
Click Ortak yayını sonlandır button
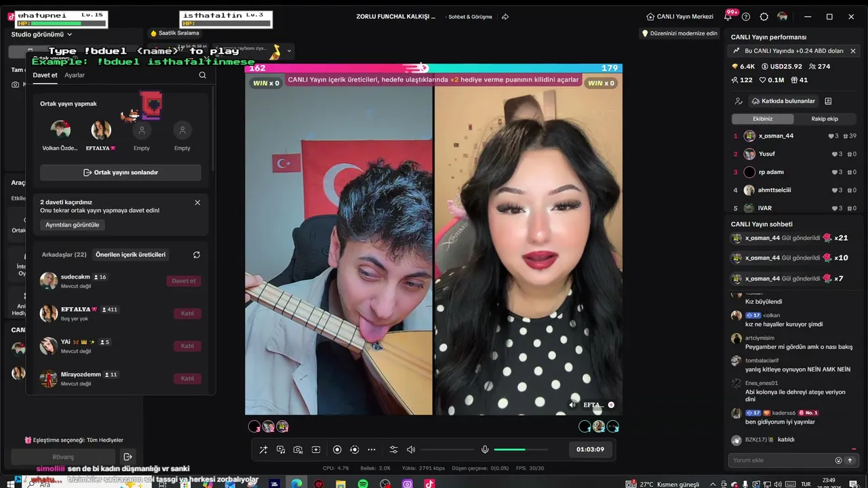[x=121, y=172]
